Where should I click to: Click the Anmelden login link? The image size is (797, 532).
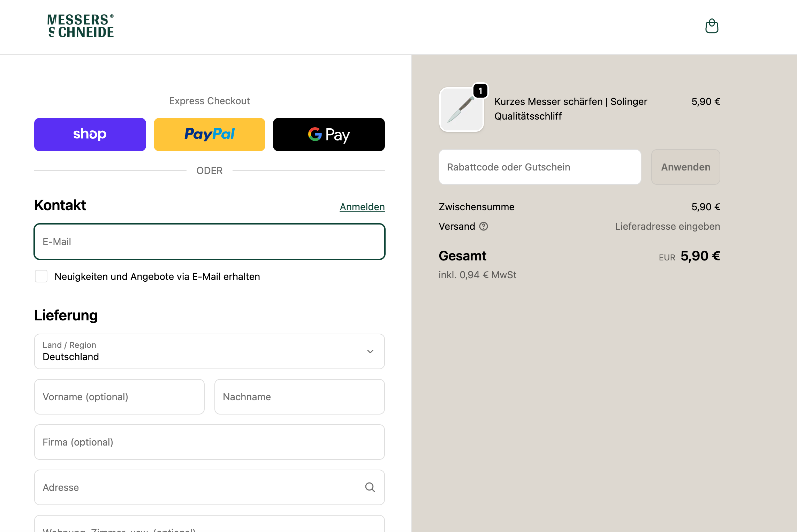click(362, 207)
